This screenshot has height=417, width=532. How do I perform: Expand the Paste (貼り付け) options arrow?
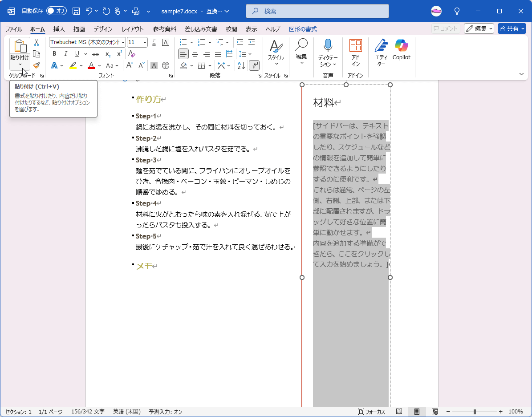20,65
